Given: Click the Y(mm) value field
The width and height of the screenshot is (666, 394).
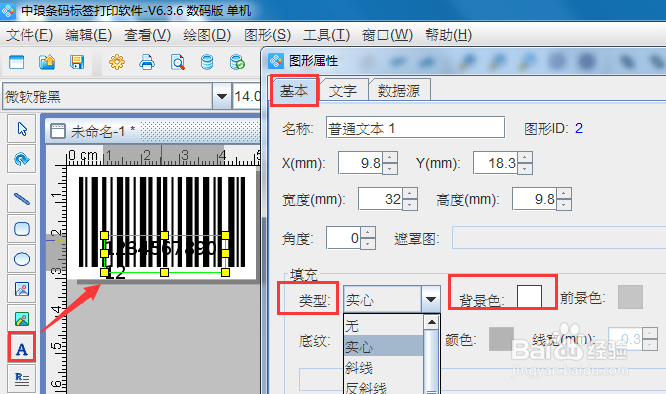Looking at the screenshot, I should (496, 163).
